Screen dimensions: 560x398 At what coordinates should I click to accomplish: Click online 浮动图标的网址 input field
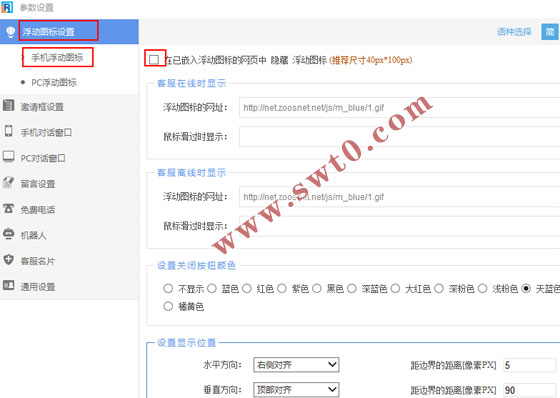tap(399, 107)
